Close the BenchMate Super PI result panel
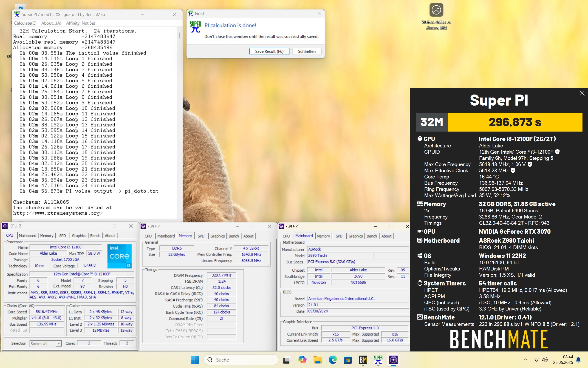 pyautogui.click(x=582, y=93)
